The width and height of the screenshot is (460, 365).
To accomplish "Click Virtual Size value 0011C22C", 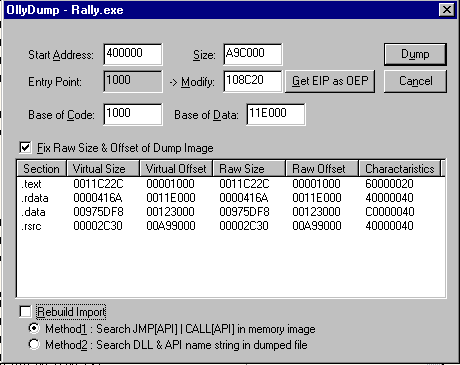I will pos(98,184).
